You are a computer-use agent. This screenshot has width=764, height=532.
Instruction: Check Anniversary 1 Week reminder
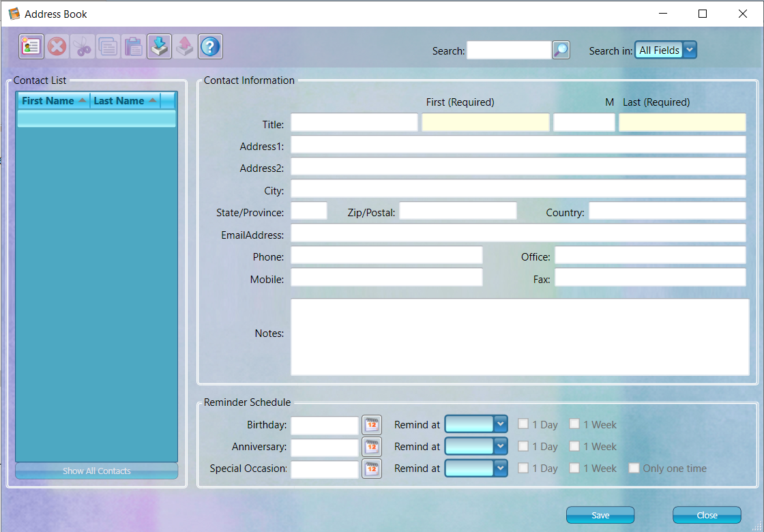pyautogui.click(x=574, y=446)
